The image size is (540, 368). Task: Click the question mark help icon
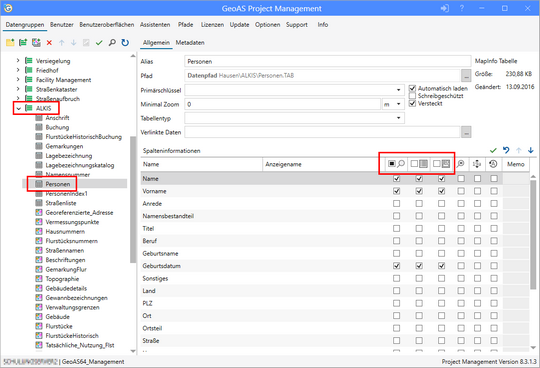[462, 8]
